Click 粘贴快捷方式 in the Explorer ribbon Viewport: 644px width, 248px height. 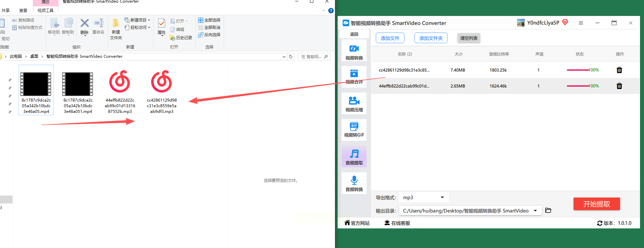[x=27, y=28]
